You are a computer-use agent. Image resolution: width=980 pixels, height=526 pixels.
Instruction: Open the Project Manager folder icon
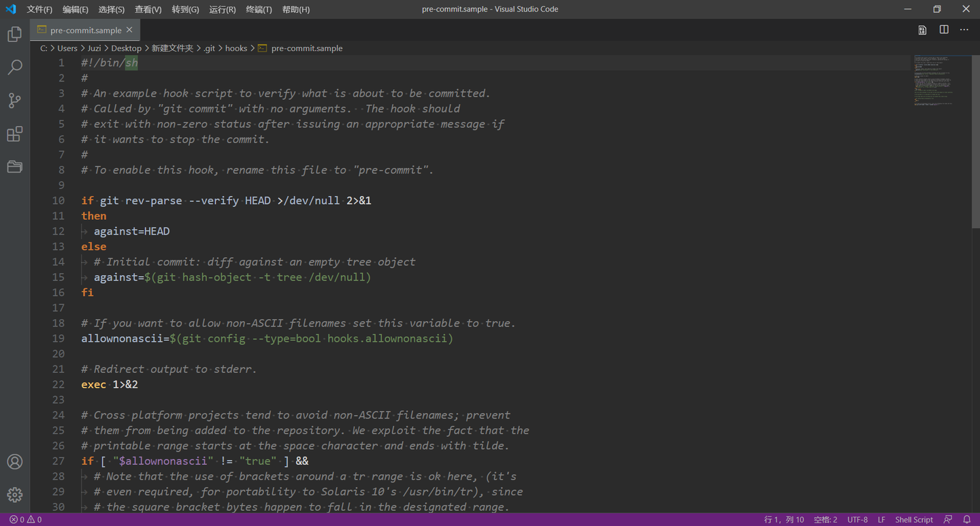click(x=14, y=167)
